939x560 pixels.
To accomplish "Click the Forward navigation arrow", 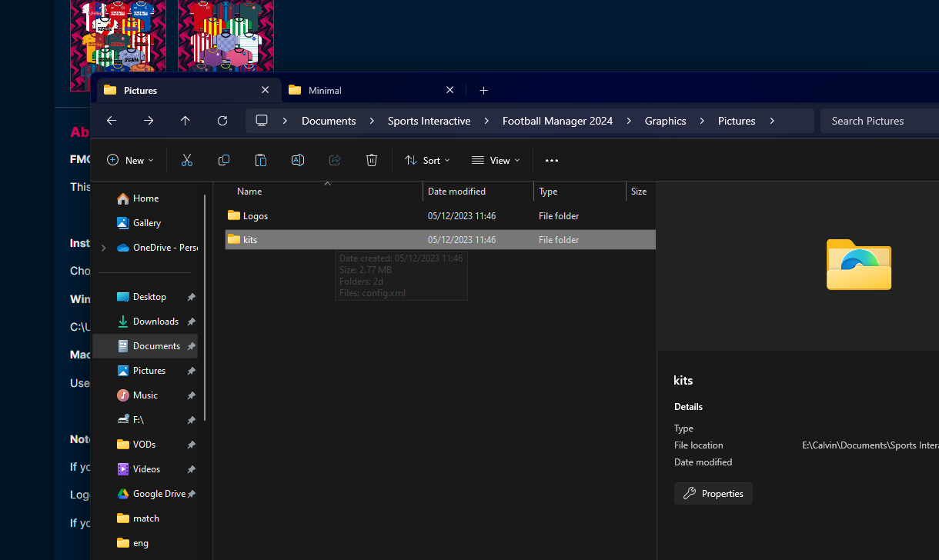I will (149, 121).
